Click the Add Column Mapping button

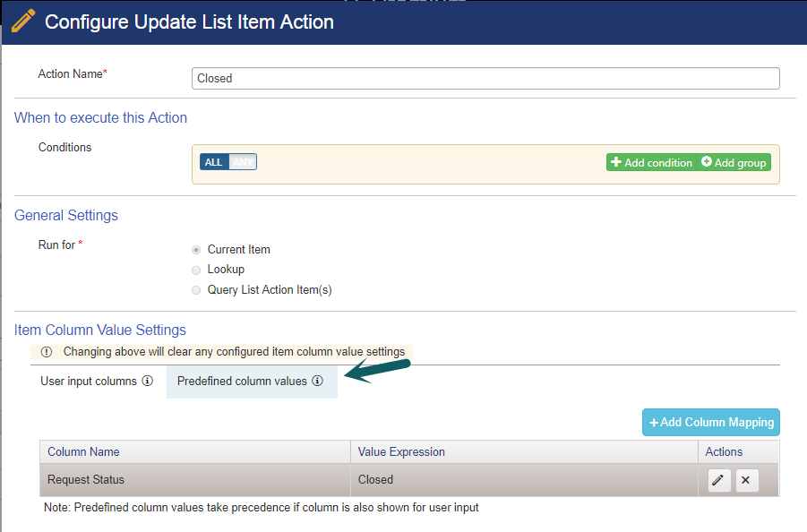(711, 423)
